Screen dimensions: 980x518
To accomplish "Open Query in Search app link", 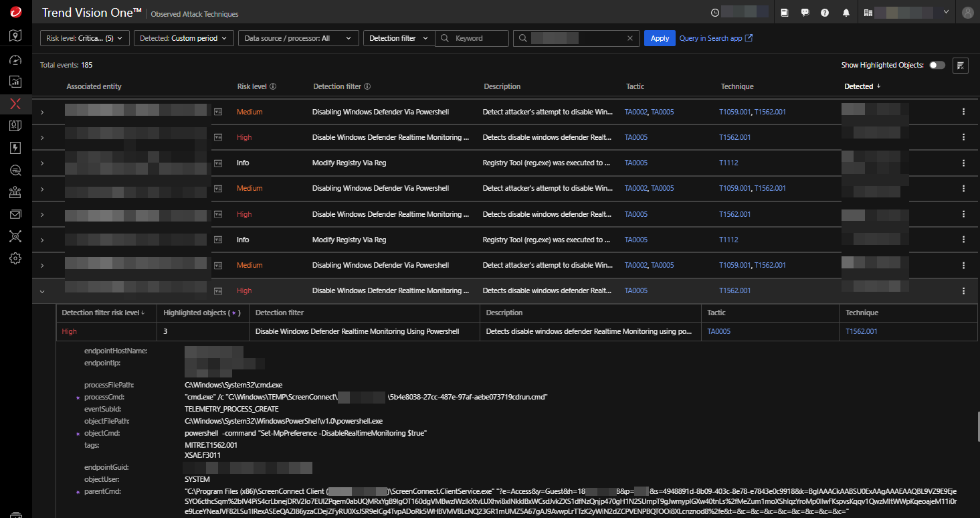I will [716, 38].
